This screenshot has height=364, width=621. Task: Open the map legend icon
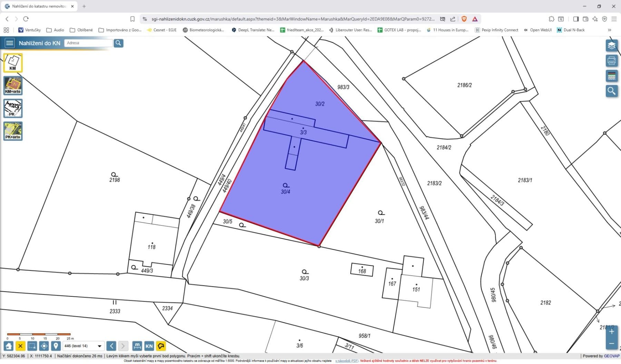(611, 76)
